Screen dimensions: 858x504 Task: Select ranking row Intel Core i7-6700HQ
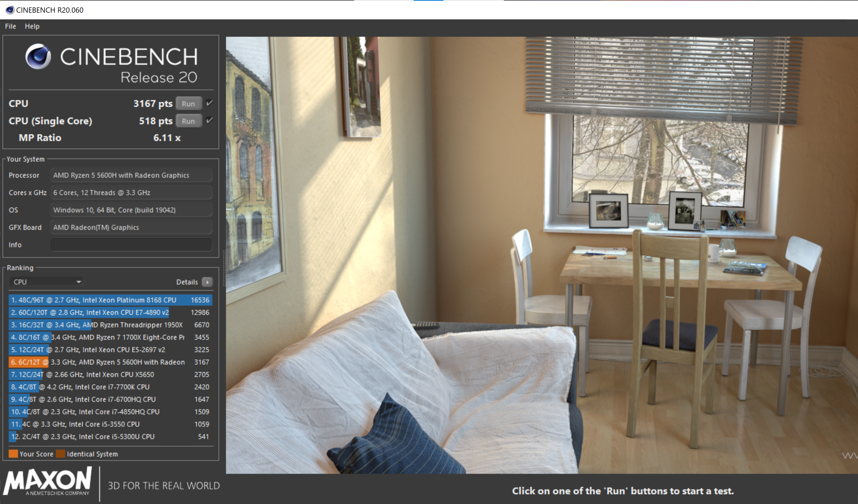(x=110, y=399)
